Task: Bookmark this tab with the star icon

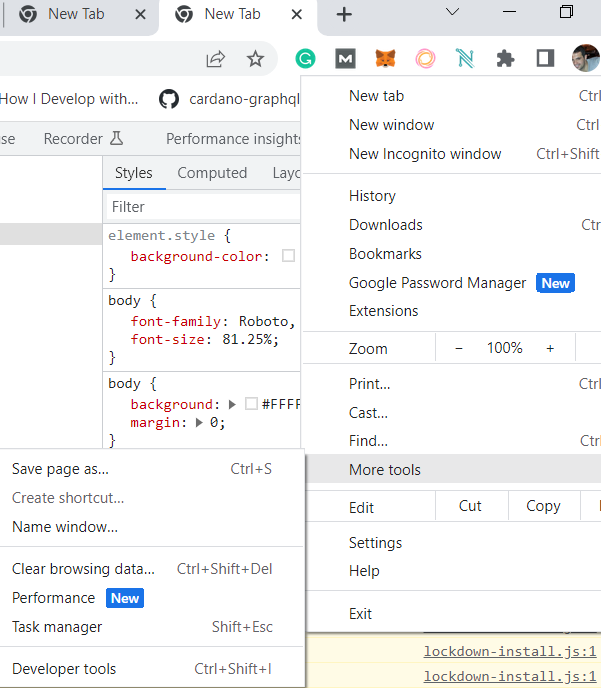Action: (255, 59)
